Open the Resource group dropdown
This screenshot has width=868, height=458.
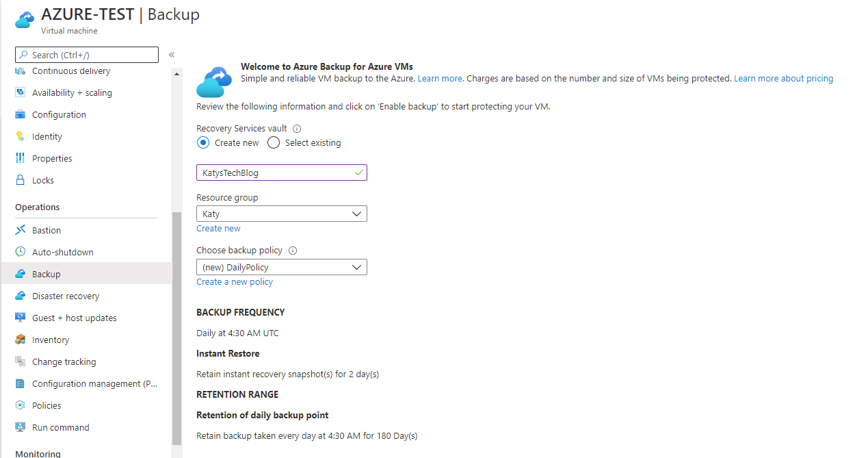point(281,214)
